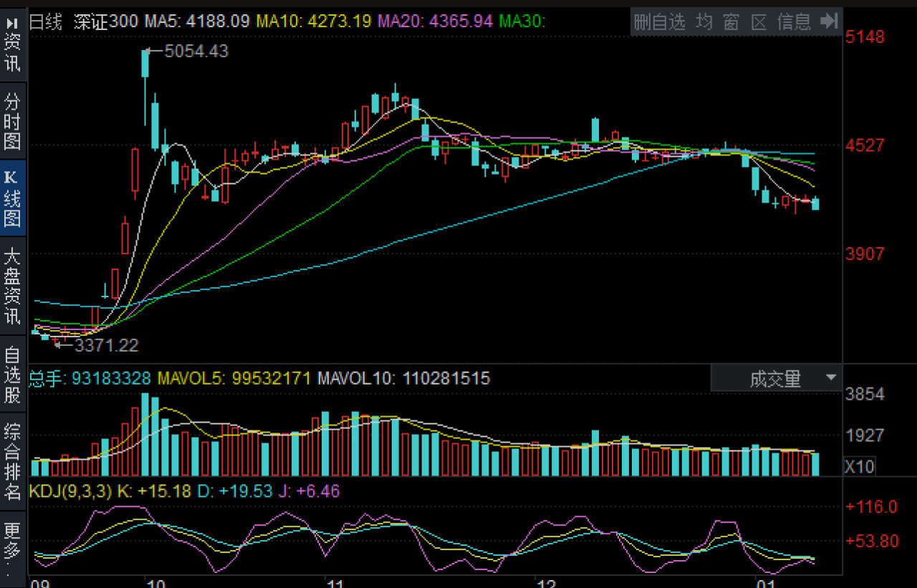917x588 pixels.
Task: Open the 成交量 indicator dropdown
Action: click(776, 378)
